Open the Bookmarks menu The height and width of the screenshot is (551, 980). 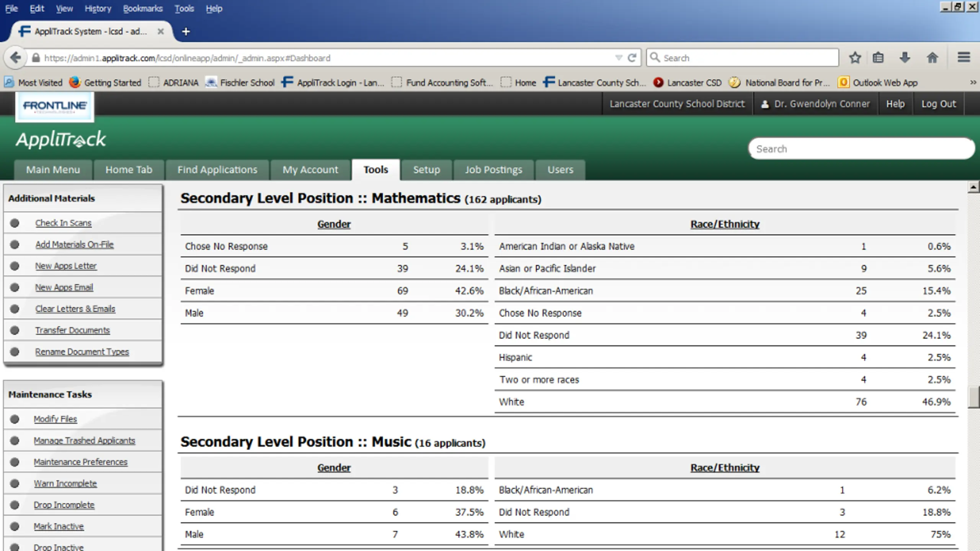(x=142, y=8)
